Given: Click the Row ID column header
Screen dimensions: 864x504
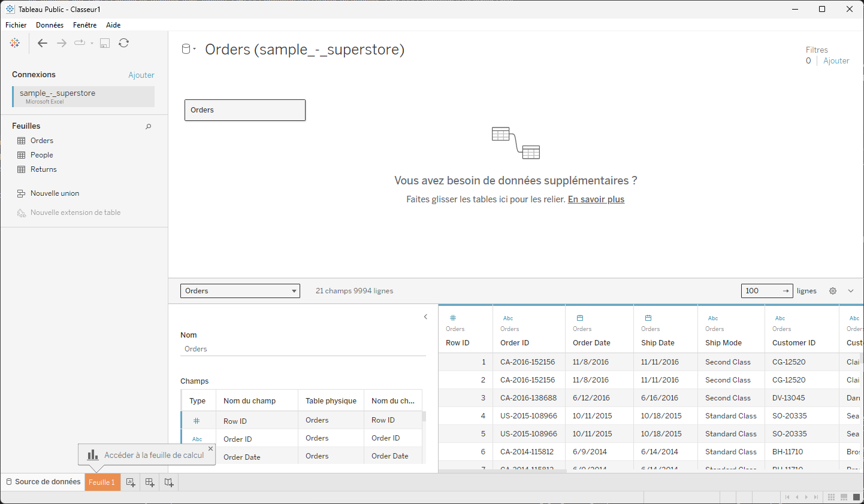Looking at the screenshot, I should [x=458, y=343].
